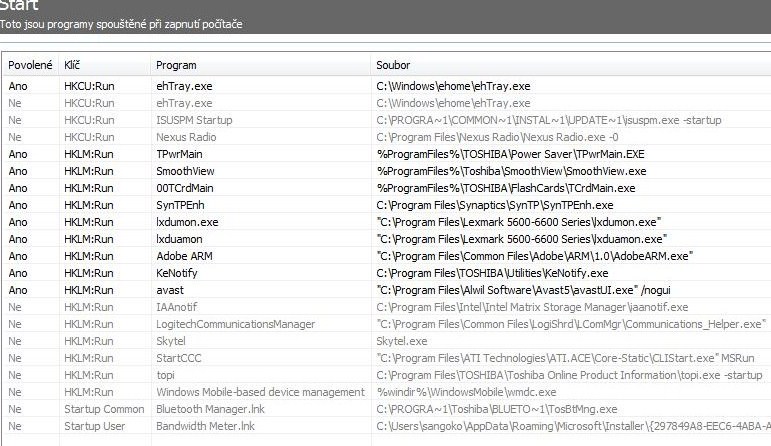771x446 pixels.
Task: Click Ano status in the TPwrMain row
Action: click(18, 154)
